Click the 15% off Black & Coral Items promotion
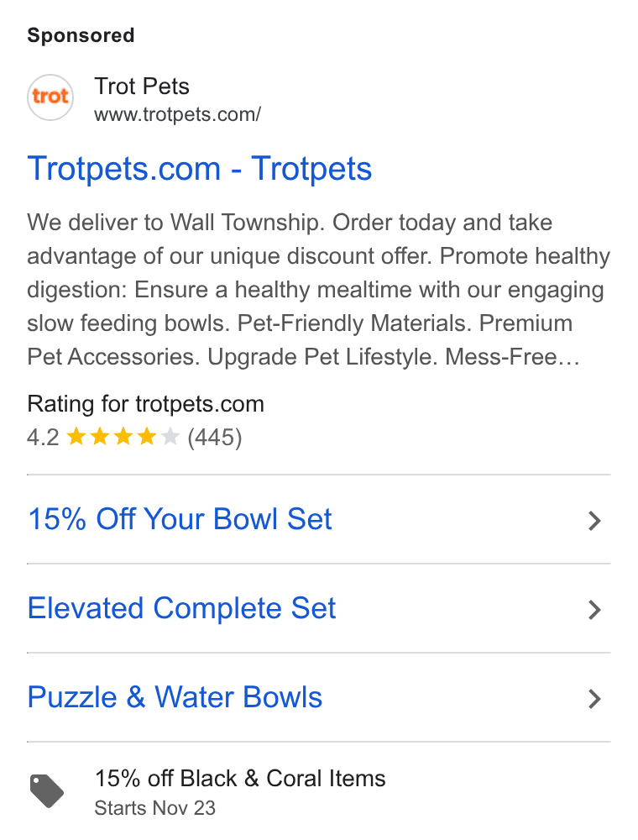Viewport: 638px width, 840px height. (240, 779)
